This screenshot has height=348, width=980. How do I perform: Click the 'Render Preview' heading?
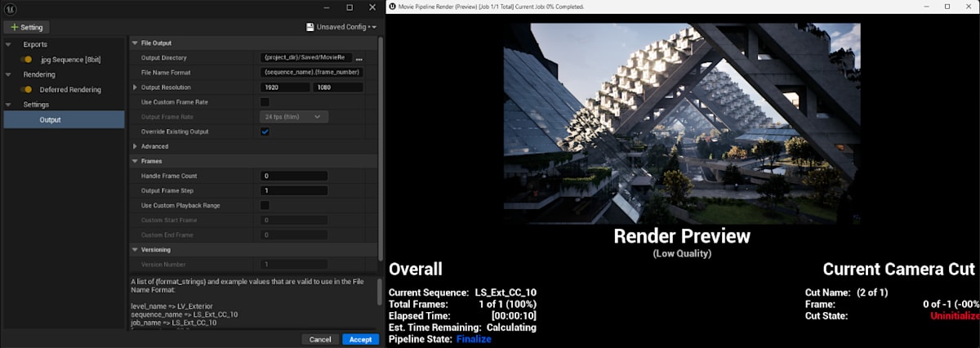[682, 237]
